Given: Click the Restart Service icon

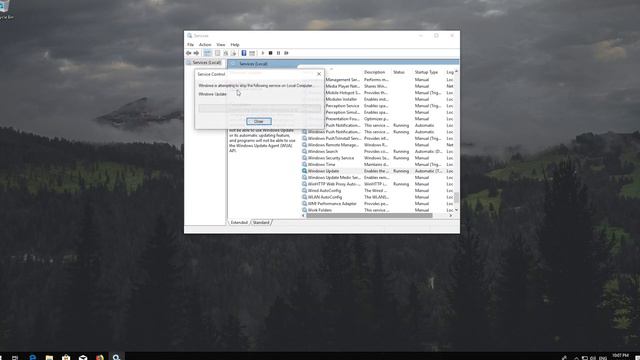Looking at the screenshot, I should click(287, 53).
